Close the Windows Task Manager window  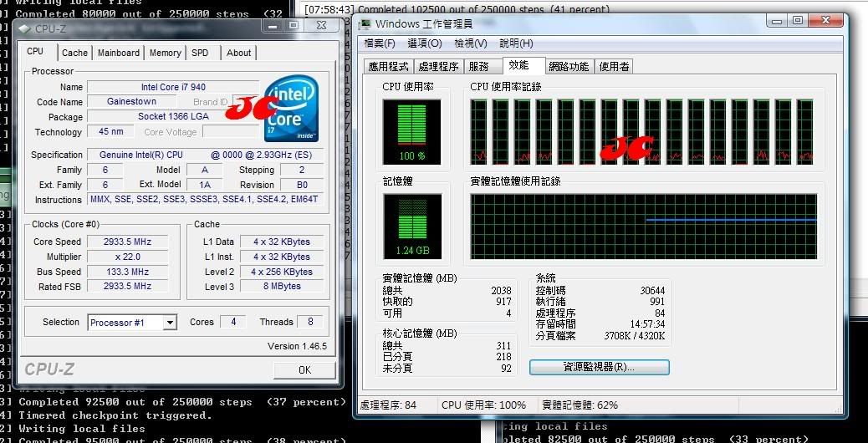point(825,20)
